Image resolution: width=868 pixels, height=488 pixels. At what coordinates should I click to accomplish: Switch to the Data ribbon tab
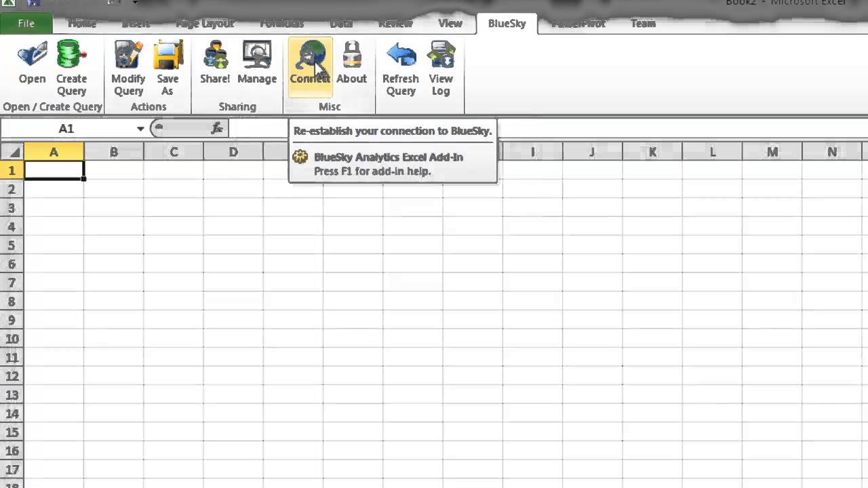pyautogui.click(x=341, y=23)
